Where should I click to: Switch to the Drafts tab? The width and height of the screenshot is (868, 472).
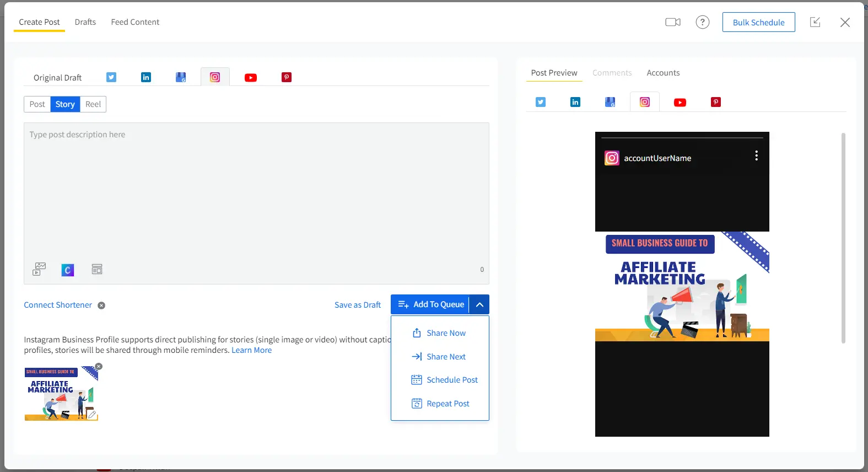[x=85, y=22]
